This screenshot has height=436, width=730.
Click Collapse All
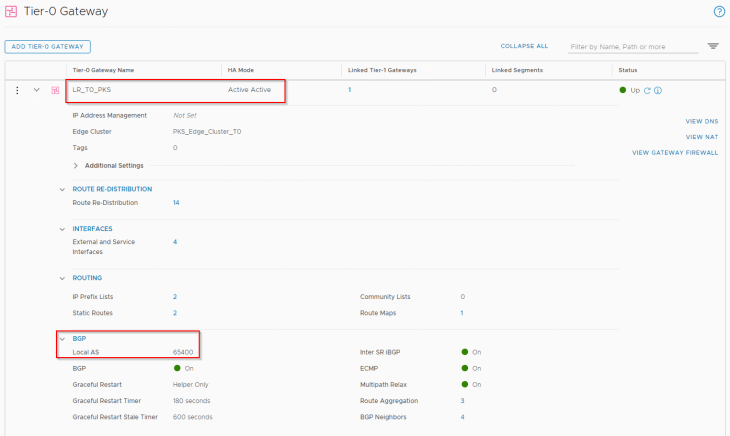pos(524,46)
